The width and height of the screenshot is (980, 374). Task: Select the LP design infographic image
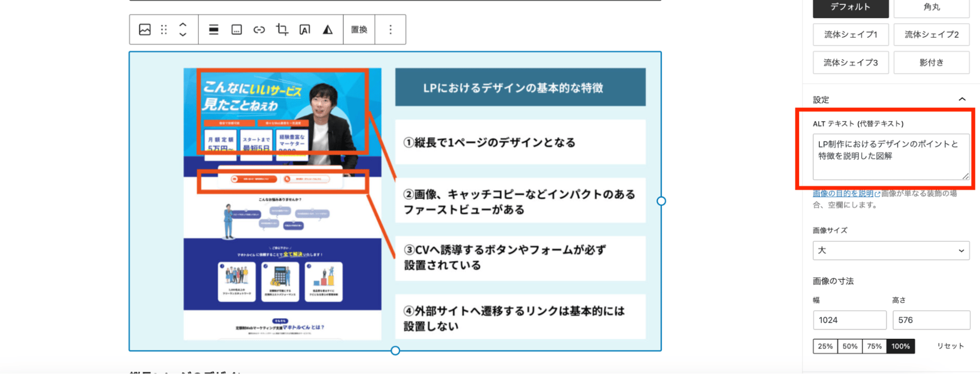point(395,201)
